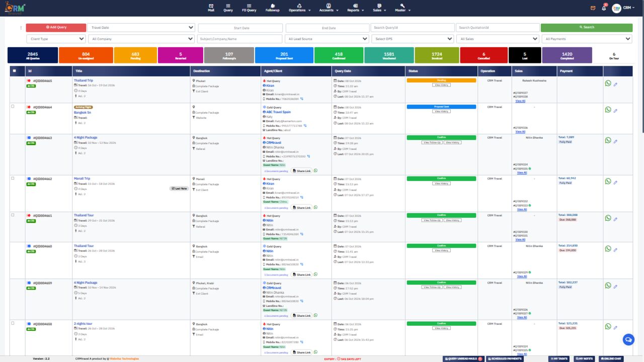Open the blue chat bubble widget
Screen dimensions: 644x362
click(x=628, y=339)
